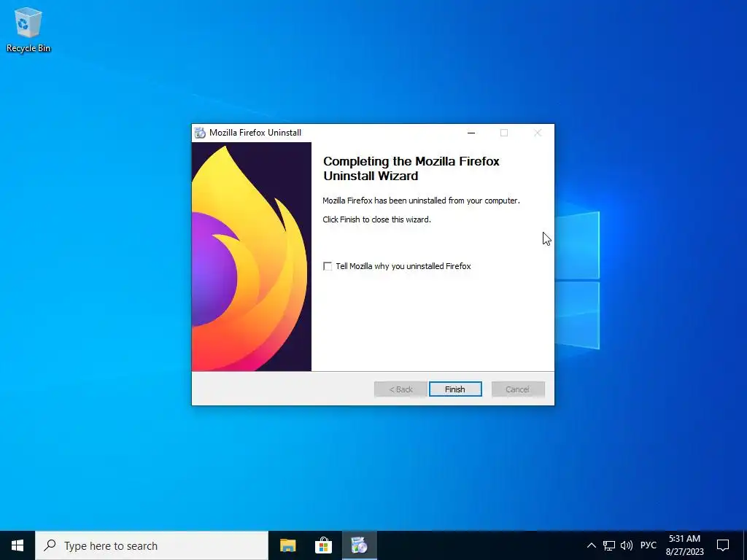Open the notification Action Center icon

pos(723,545)
